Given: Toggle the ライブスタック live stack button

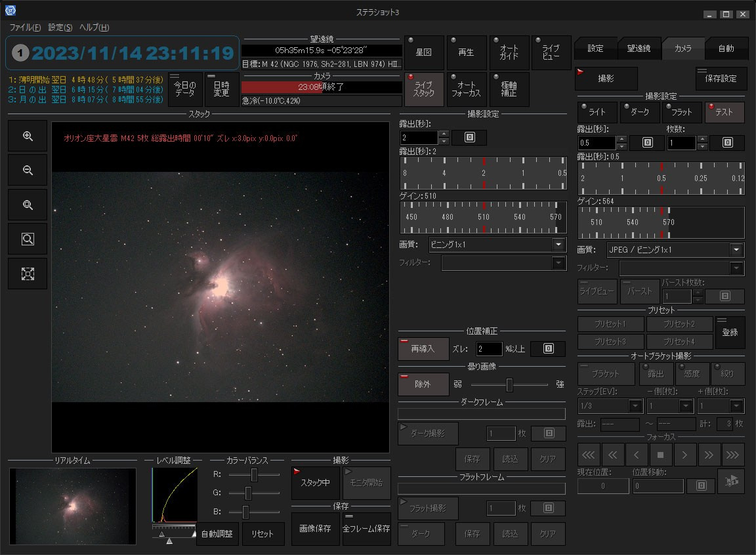Looking at the screenshot, I should 424,89.
